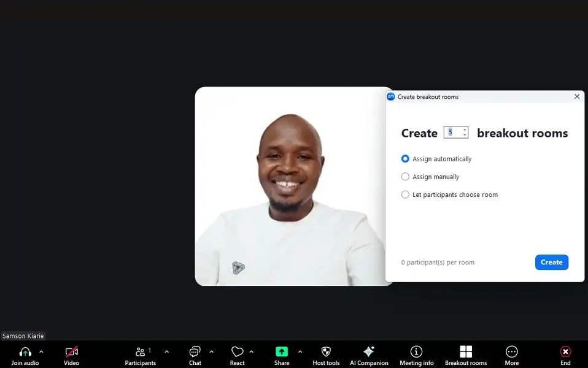This screenshot has height=368, width=588.
Task: Open the Chat panel
Action: [x=195, y=352]
